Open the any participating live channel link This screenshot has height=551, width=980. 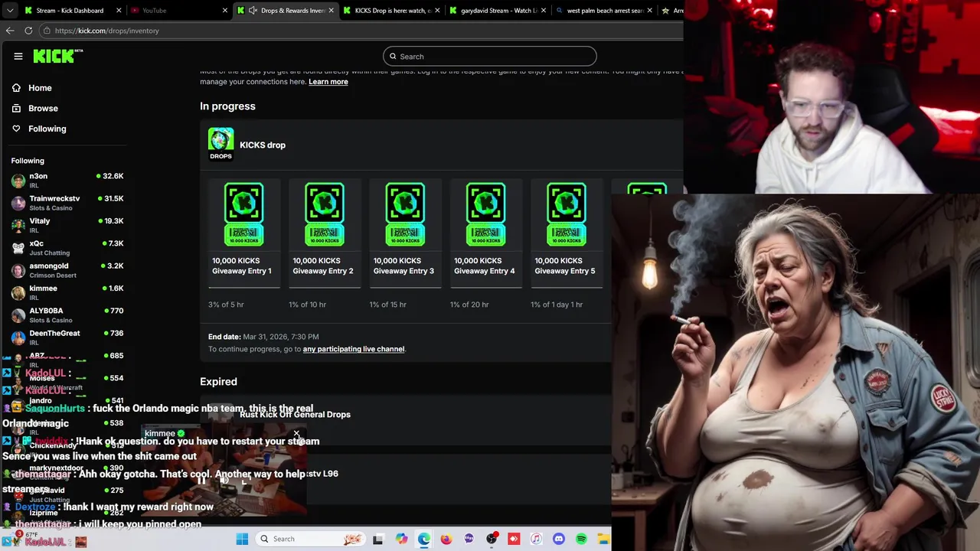pyautogui.click(x=354, y=349)
